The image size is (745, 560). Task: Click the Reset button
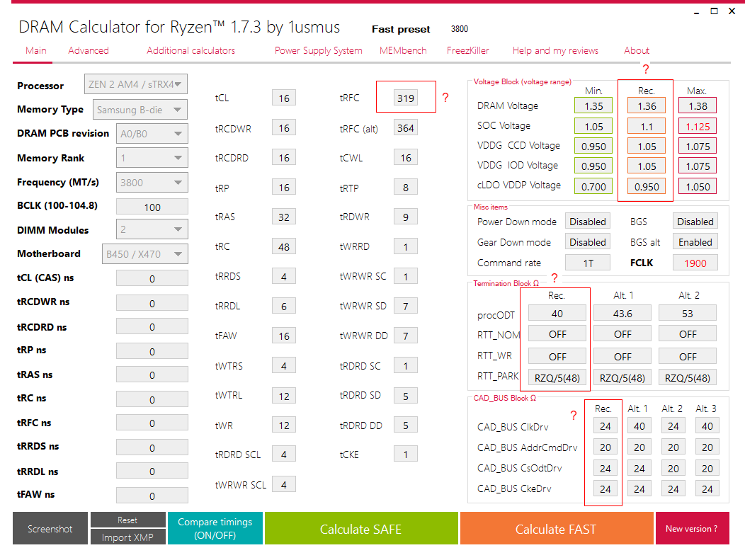tap(127, 520)
